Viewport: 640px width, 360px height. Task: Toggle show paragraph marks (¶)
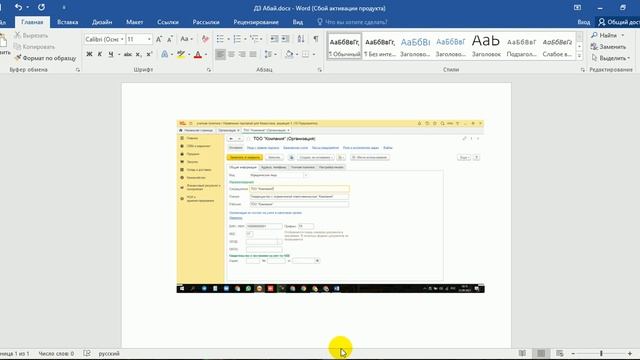(316, 39)
